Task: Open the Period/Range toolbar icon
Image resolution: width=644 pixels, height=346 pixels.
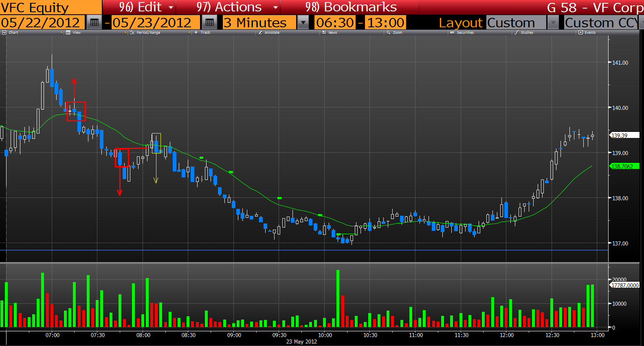Action: (132, 33)
